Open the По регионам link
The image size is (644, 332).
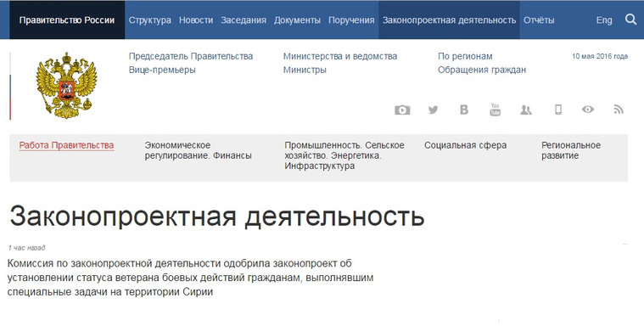465,56
